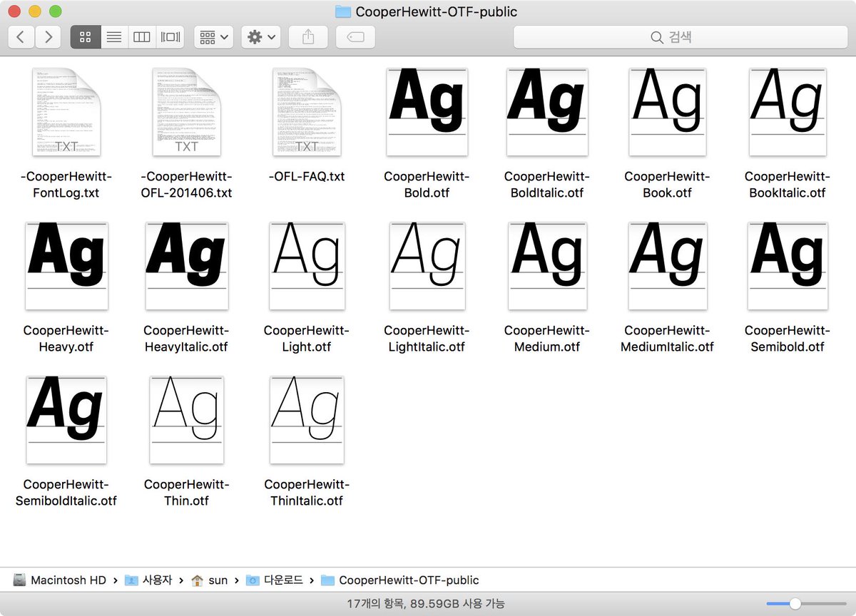Viewport: 856px width, 616px height.
Task: Switch to column view mode
Action: 142,37
